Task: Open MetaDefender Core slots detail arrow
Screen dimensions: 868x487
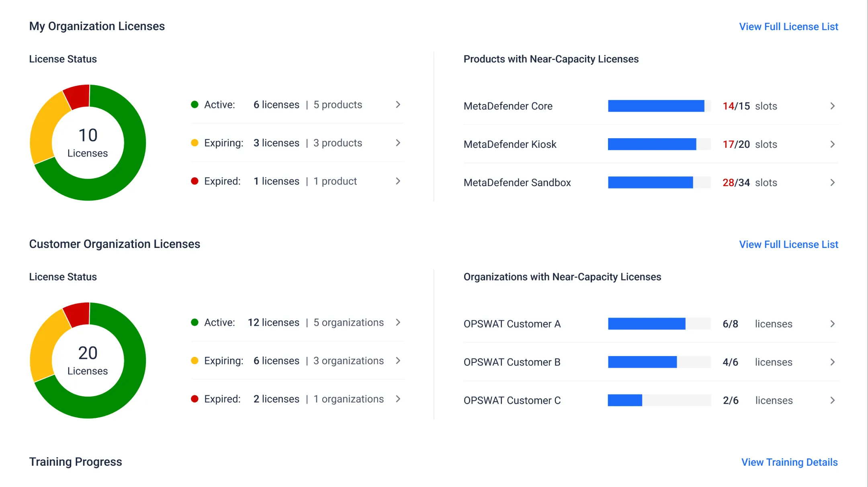Action: [x=832, y=106]
